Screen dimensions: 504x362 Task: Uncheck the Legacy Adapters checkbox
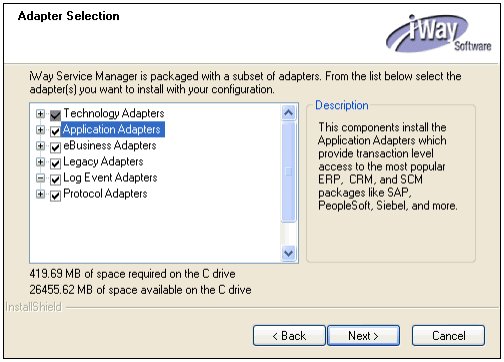tap(55, 163)
